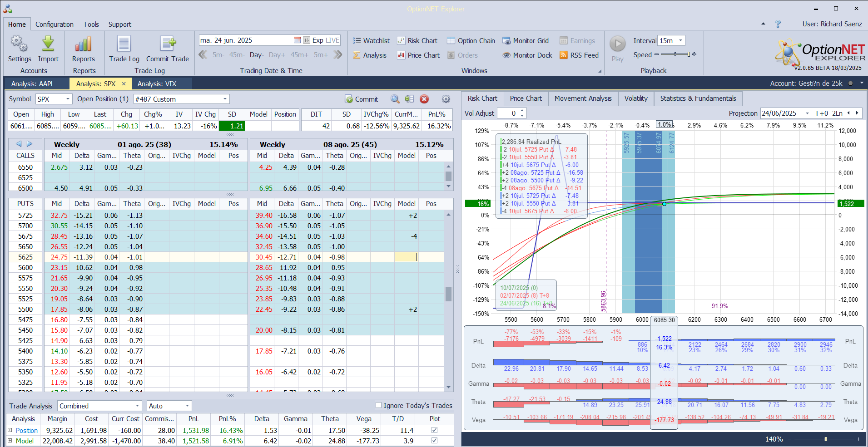868x447 pixels.
Task: Open the Trade Analysis Combined dropdown
Action: click(x=137, y=406)
